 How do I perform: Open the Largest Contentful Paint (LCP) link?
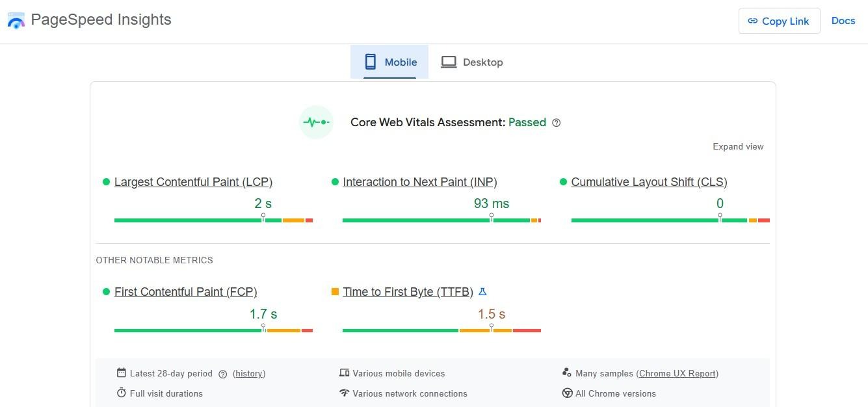(193, 182)
